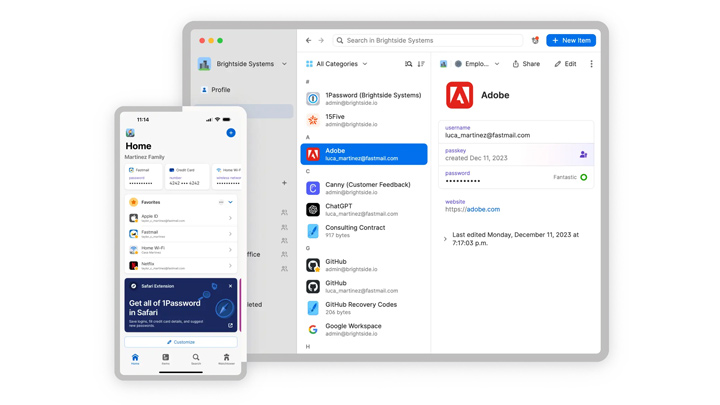Viewport: 720px width, 405px height.
Task: Click the Brightside Systems building icon
Action: click(204, 64)
